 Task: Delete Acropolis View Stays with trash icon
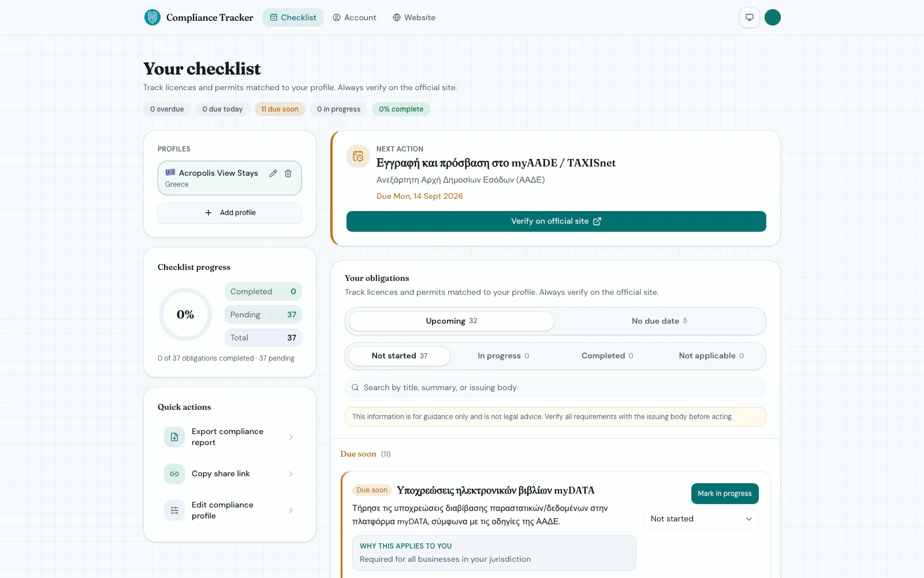(x=288, y=173)
